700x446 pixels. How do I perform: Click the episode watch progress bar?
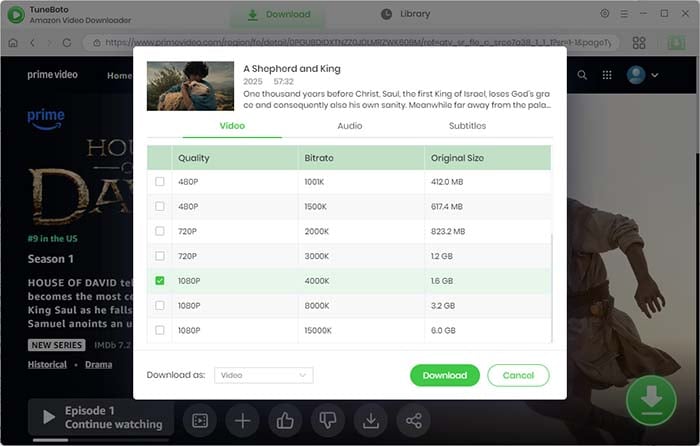101,440
